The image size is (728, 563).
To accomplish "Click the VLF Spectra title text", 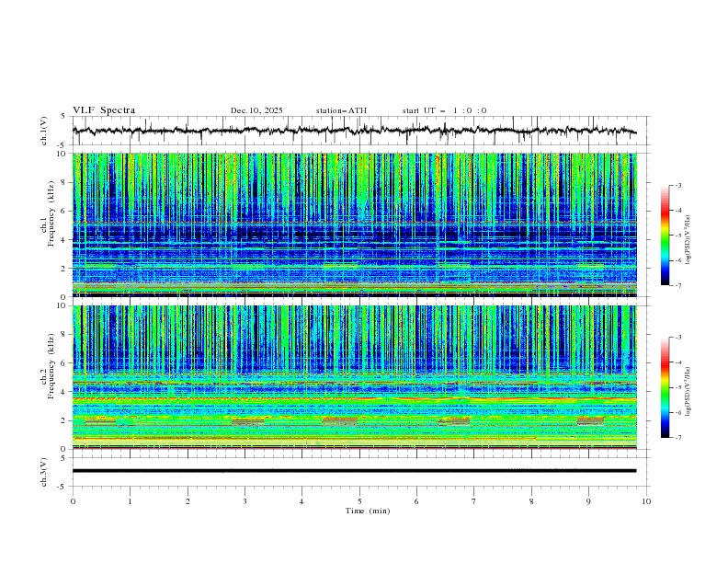I will pyautogui.click(x=104, y=110).
